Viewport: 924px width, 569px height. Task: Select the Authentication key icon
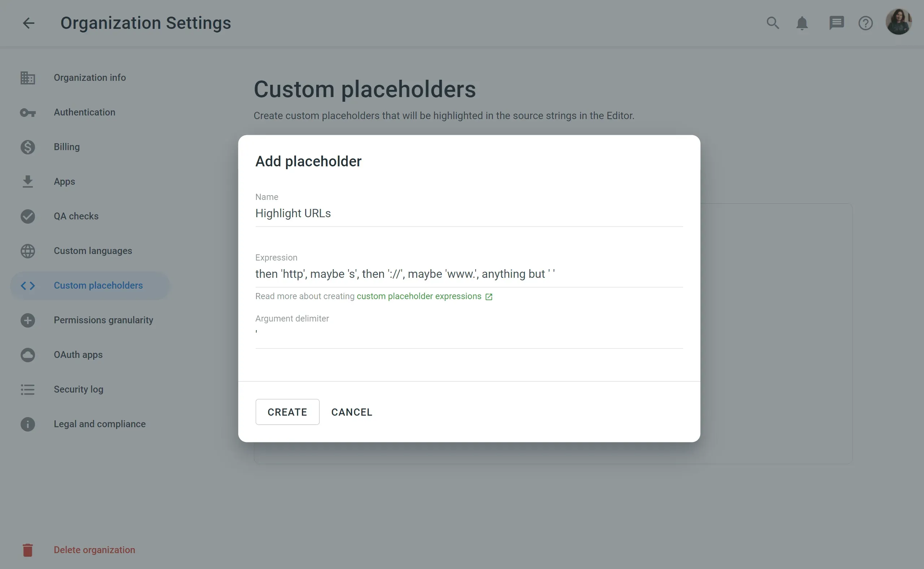27,112
